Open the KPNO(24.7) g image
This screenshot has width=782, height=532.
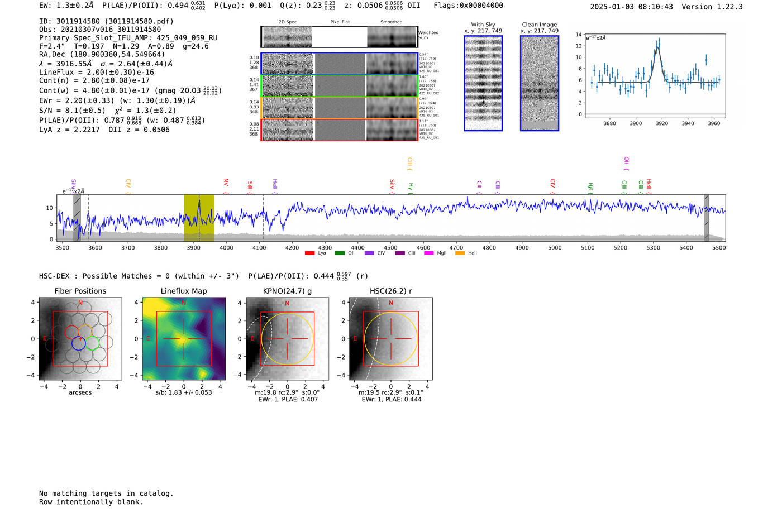[x=287, y=339]
